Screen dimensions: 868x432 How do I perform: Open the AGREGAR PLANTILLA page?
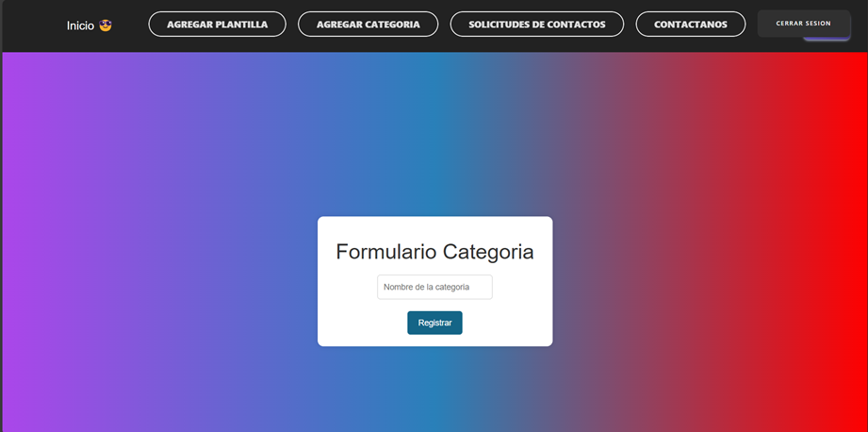(x=217, y=25)
